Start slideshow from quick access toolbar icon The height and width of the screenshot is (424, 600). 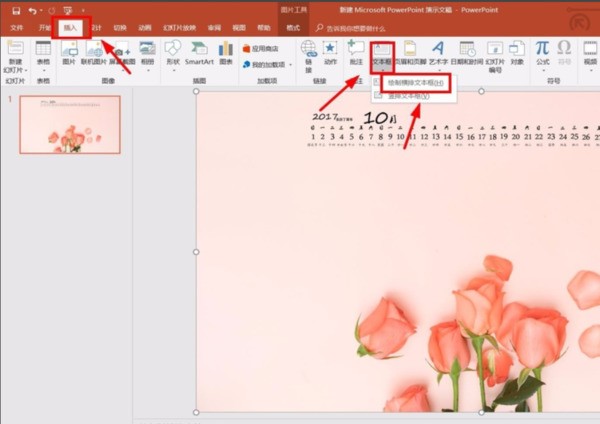click(68, 11)
